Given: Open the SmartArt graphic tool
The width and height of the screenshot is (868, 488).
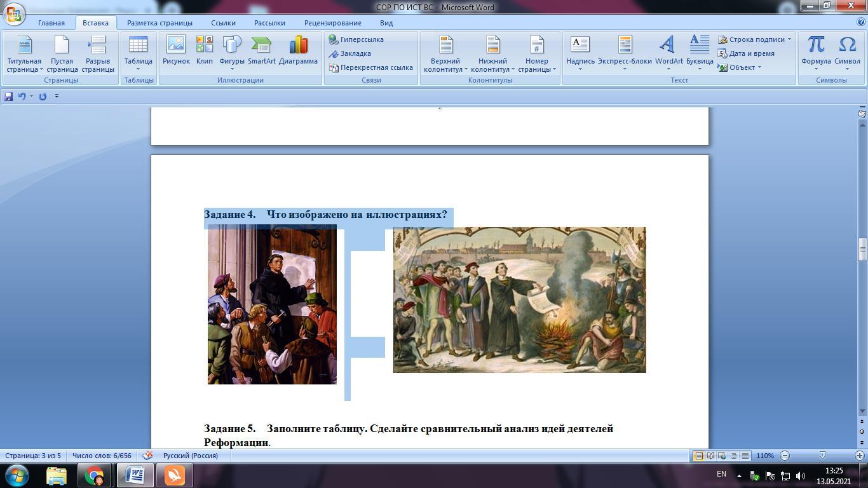Looking at the screenshot, I should [x=261, y=50].
